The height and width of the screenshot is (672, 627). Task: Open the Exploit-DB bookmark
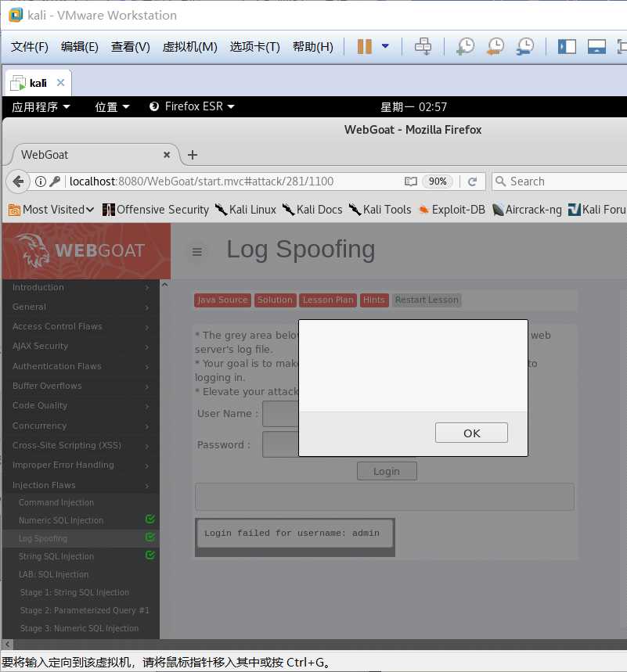[452, 210]
